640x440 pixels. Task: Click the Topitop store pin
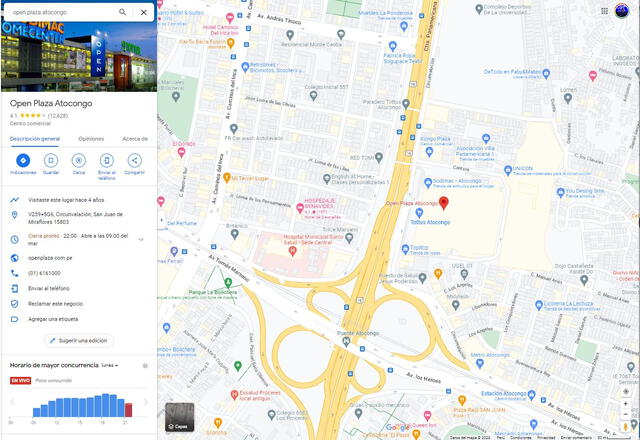(405, 249)
